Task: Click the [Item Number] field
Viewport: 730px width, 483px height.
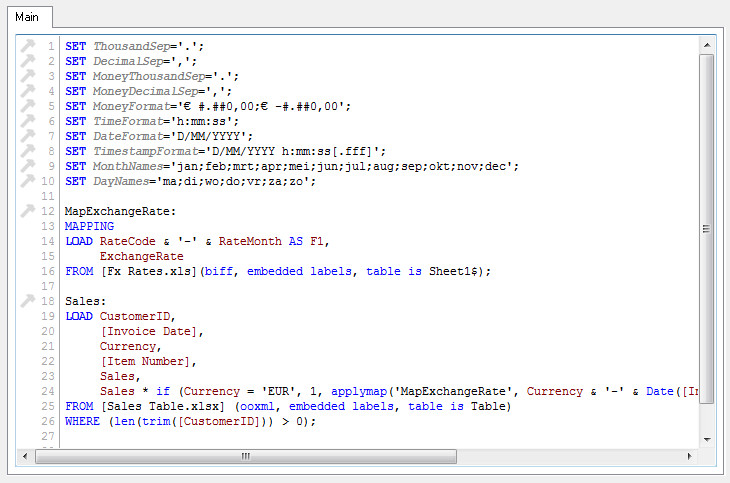Action: coord(145,361)
